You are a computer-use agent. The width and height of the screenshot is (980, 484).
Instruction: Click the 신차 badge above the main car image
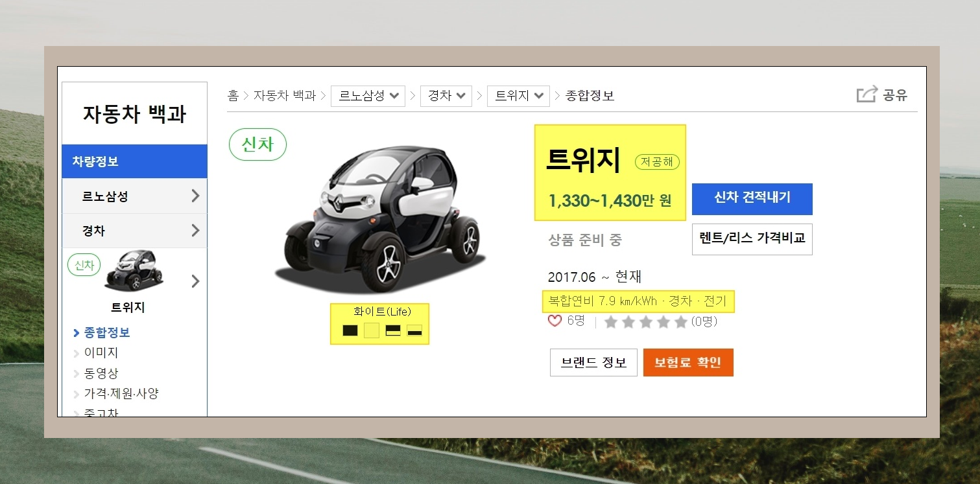coord(257,144)
